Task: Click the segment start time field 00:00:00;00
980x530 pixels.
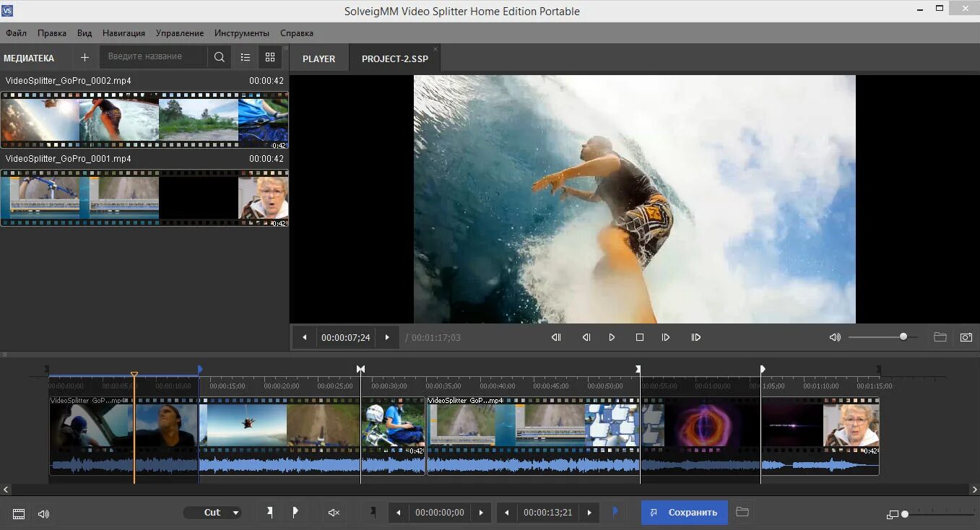Action: pyautogui.click(x=440, y=513)
